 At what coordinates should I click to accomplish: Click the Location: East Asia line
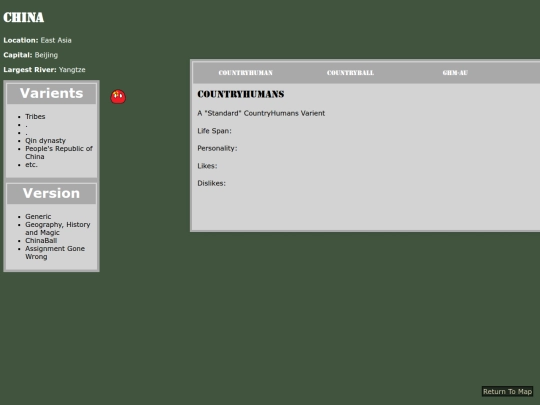pyautogui.click(x=38, y=40)
